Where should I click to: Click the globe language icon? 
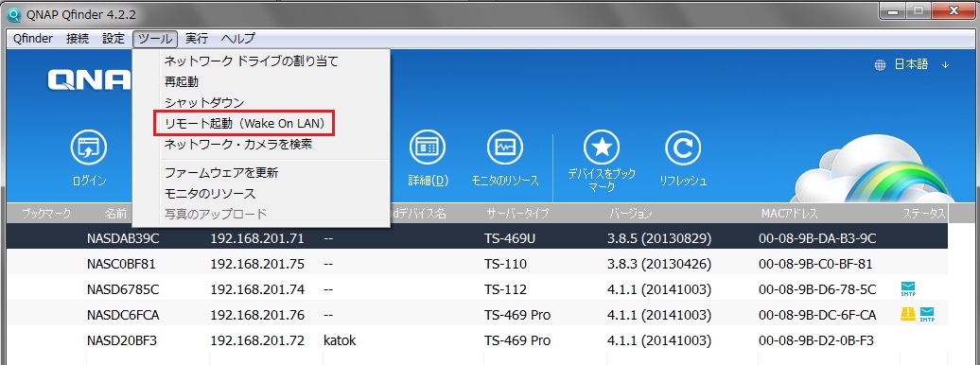(880, 64)
